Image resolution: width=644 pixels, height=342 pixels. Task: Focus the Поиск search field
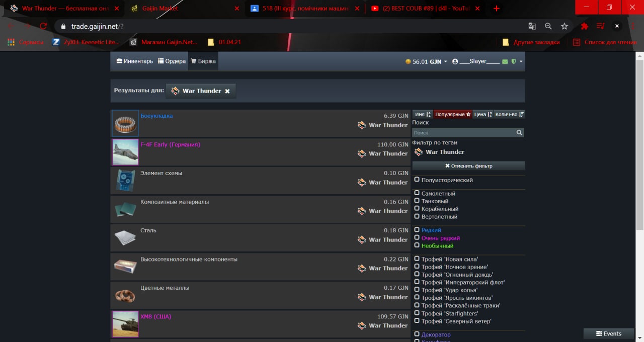[464, 133]
